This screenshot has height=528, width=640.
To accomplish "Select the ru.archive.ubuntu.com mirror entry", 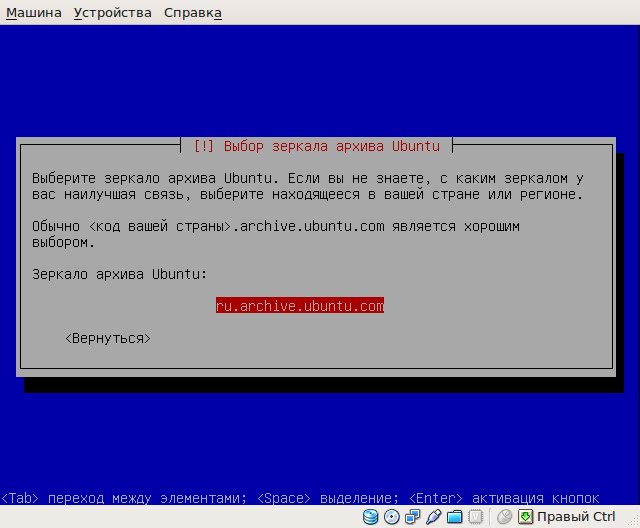I will 300,305.
